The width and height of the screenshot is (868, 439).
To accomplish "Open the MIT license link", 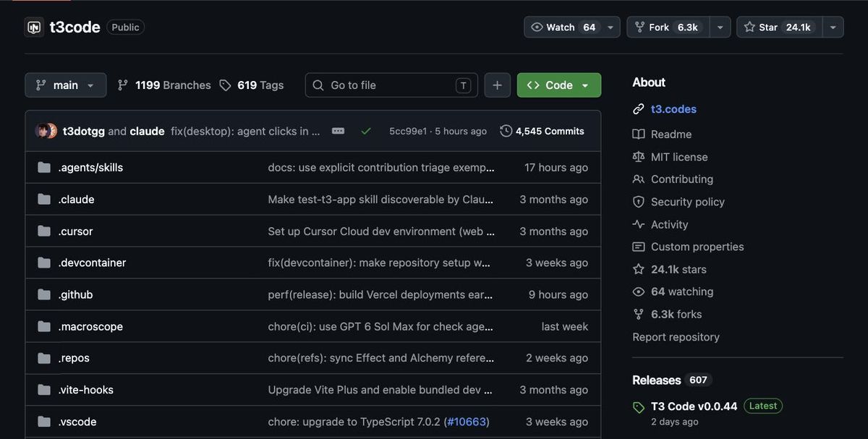I will pos(679,157).
